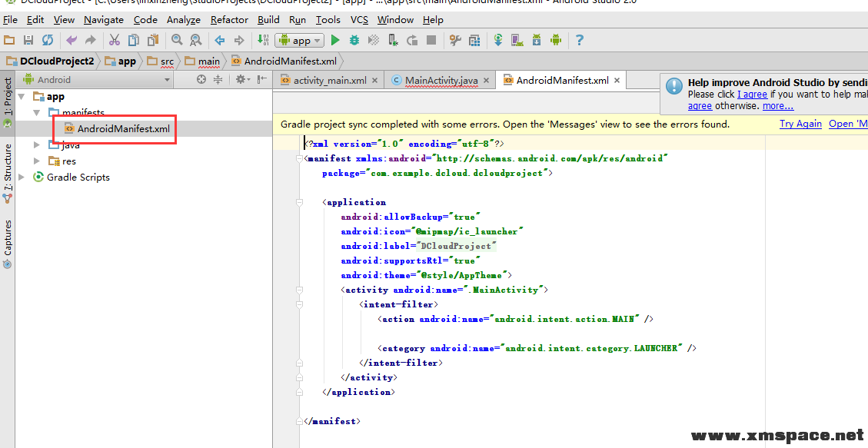The width and height of the screenshot is (868, 448).
Task: Click the Rerun toolbar icon
Action: click(x=412, y=41)
